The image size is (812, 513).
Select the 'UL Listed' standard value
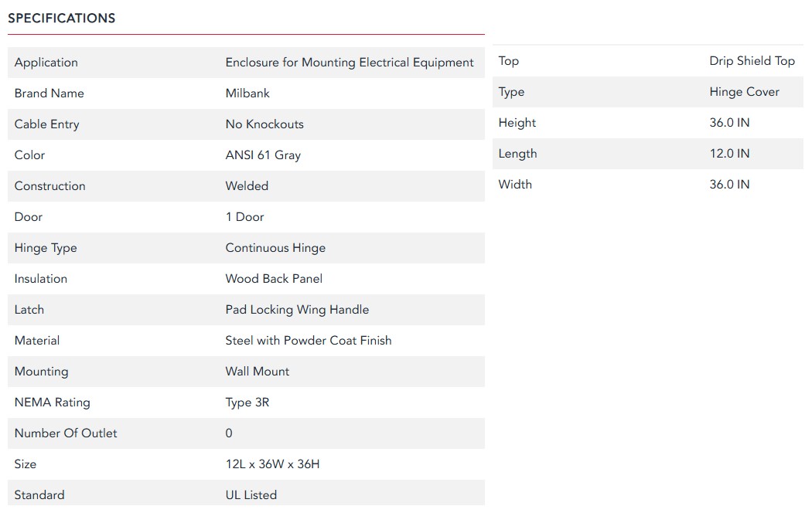[251, 495]
